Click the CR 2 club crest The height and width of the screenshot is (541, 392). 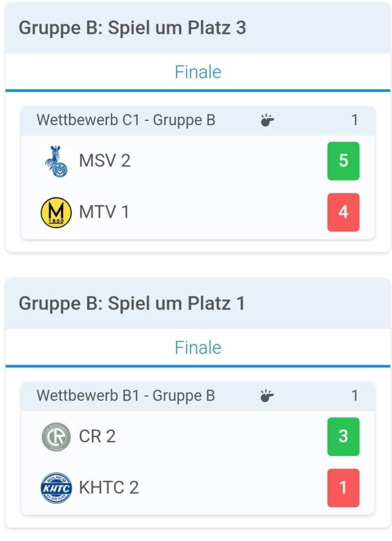pos(56,436)
